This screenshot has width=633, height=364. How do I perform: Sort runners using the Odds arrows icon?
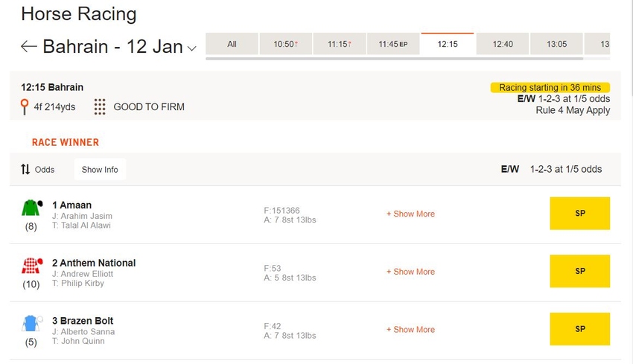pos(25,170)
